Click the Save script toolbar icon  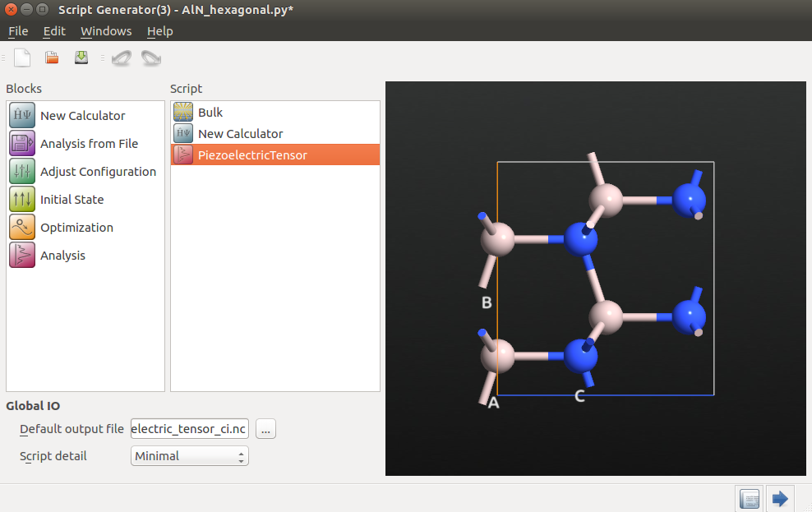point(81,58)
